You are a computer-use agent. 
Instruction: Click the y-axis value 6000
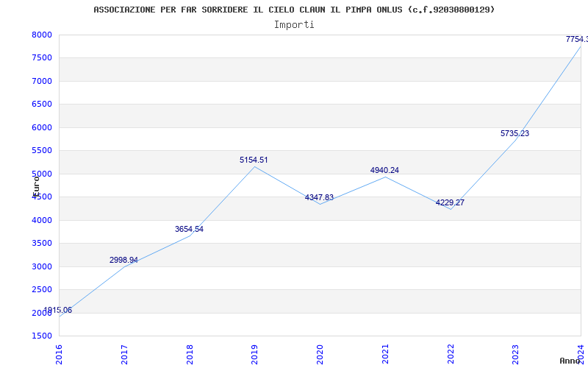click(42, 127)
